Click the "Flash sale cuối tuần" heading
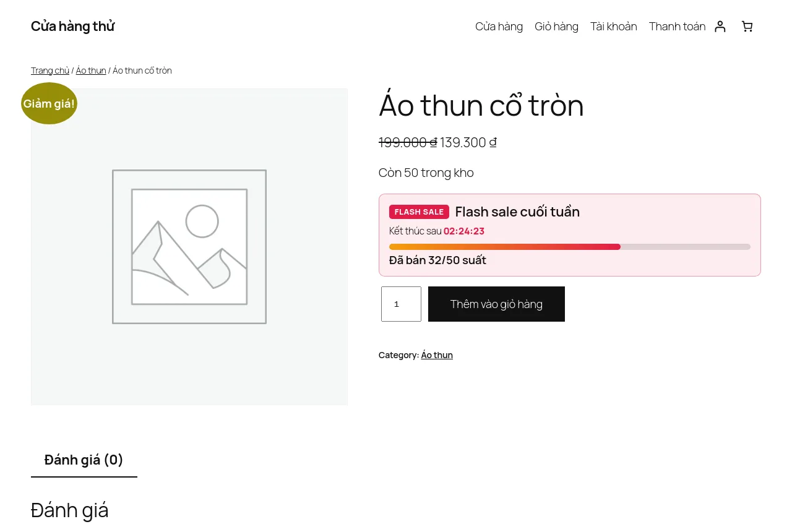792x532 pixels. click(x=517, y=212)
